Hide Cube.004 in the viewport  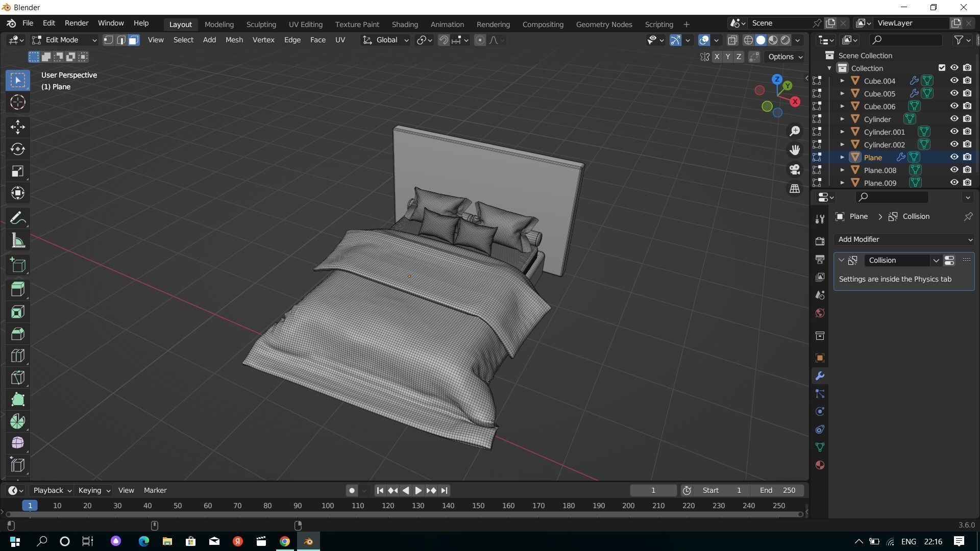[954, 81]
